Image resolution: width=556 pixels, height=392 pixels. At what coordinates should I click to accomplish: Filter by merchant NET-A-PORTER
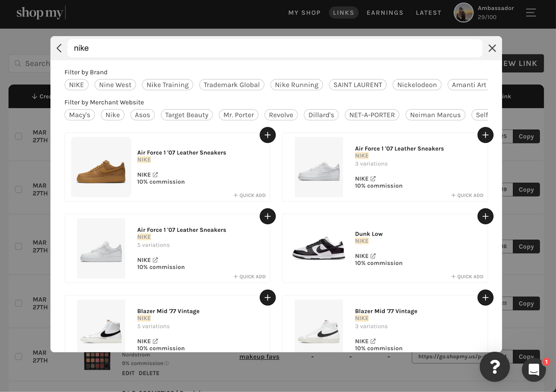tap(372, 115)
